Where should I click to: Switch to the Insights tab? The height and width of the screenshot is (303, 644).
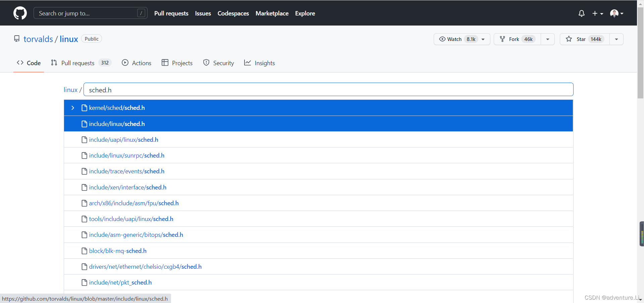tap(260, 63)
